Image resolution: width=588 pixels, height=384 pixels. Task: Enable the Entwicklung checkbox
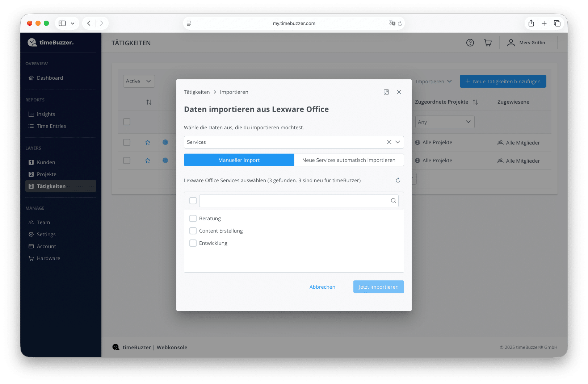click(x=193, y=243)
